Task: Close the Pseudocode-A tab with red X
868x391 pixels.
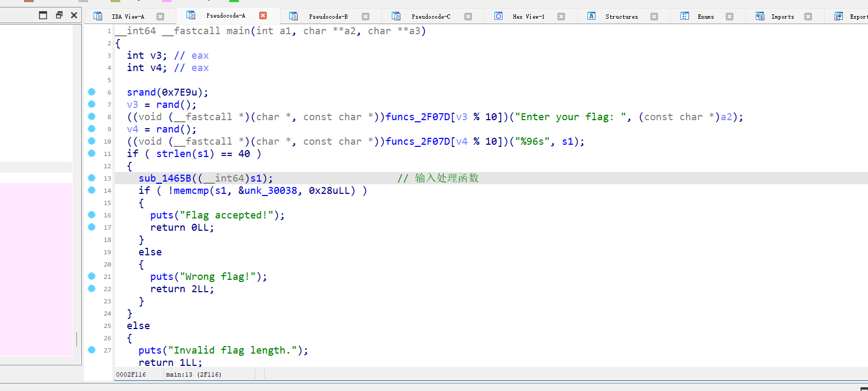Action: tap(263, 15)
